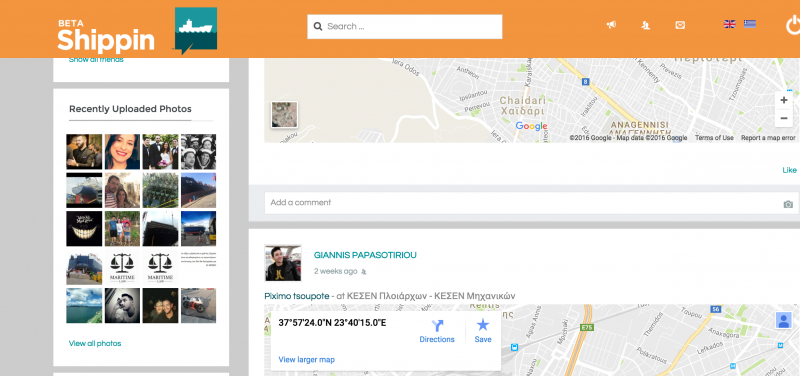Open View larger map link

pyautogui.click(x=307, y=360)
